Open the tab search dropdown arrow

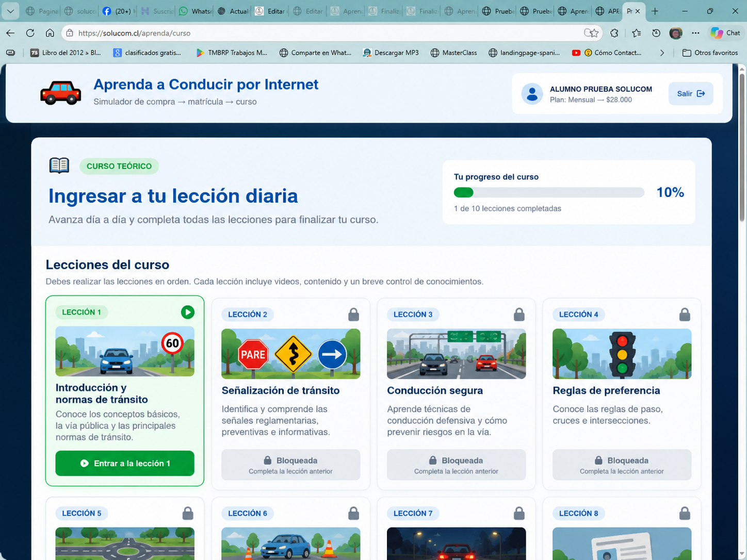tap(10, 11)
